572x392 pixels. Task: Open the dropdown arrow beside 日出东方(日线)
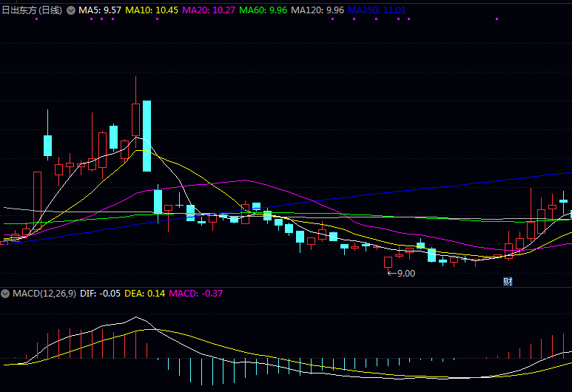[71, 10]
